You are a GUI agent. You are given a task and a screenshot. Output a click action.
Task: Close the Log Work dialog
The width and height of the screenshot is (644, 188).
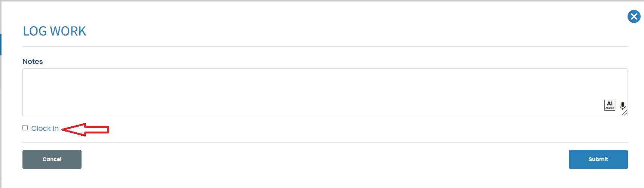(634, 16)
